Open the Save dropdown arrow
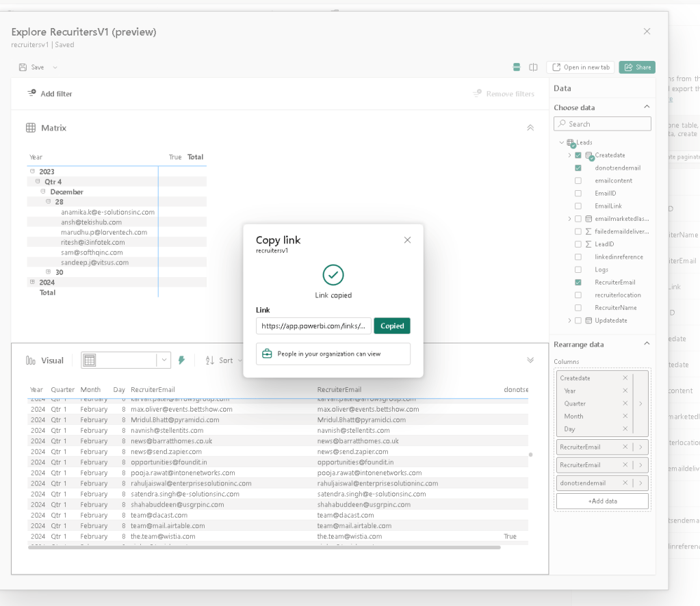The height and width of the screenshot is (606, 700). coord(55,68)
